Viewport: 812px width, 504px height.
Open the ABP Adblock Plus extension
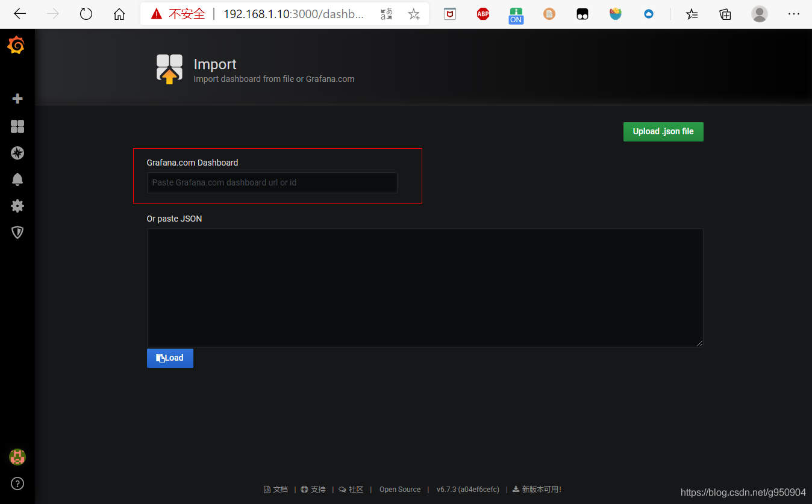483,14
